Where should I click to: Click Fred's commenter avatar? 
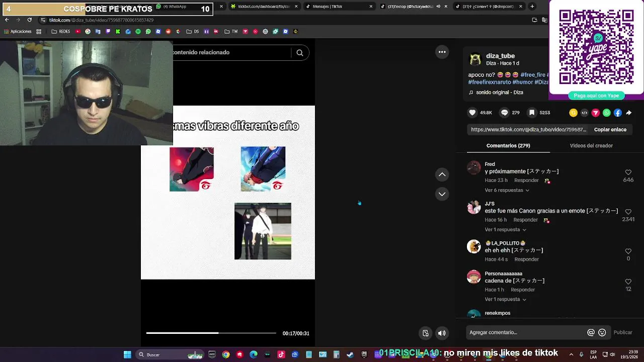tap(474, 168)
